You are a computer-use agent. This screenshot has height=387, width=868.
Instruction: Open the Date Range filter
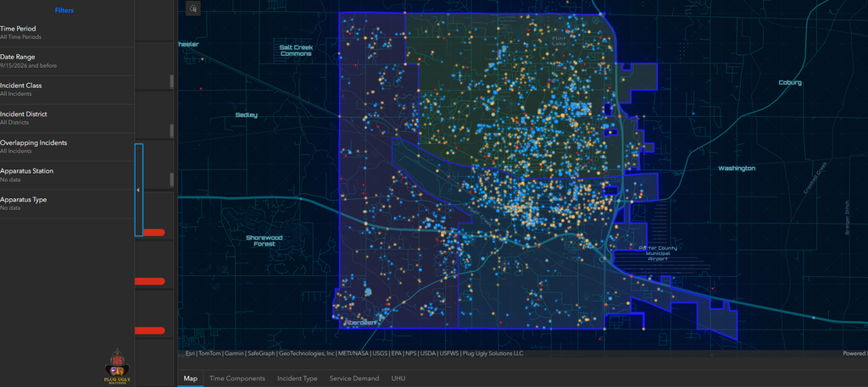[x=67, y=61]
